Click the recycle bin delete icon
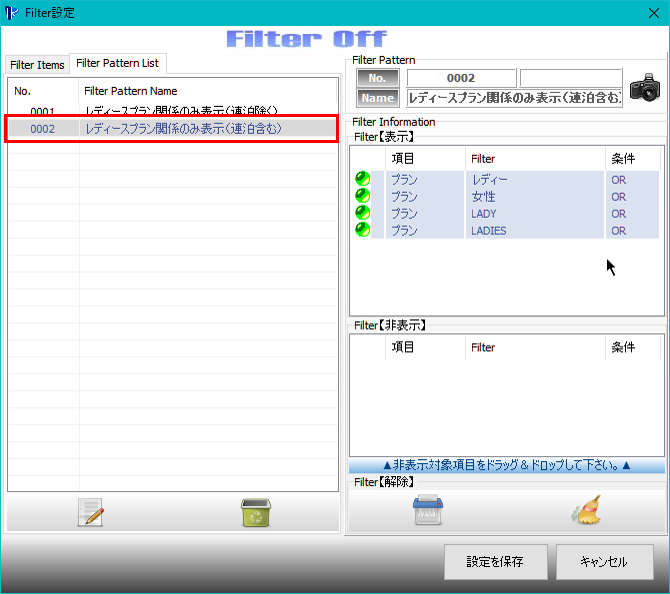This screenshot has width=670, height=594. click(256, 513)
